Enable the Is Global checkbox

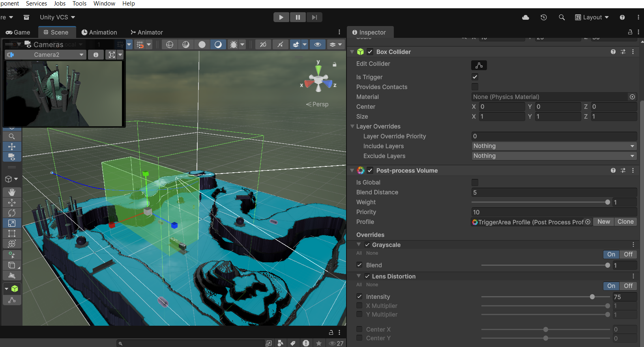coord(475,183)
